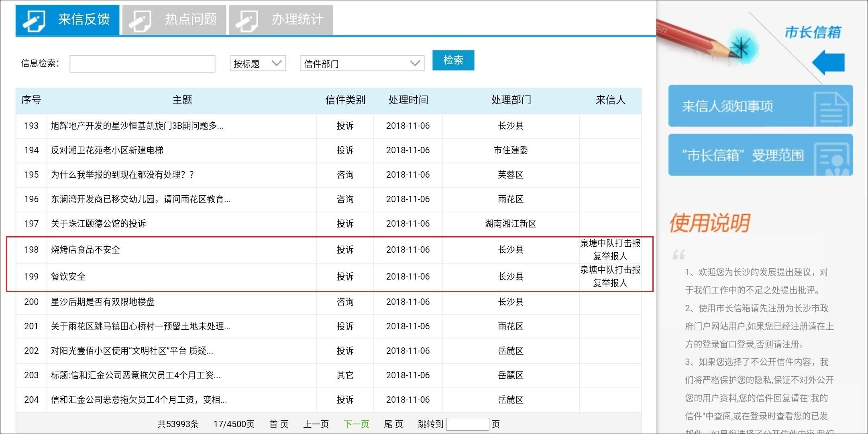Open the 烧烤店食品不安全 letter entry

86,250
